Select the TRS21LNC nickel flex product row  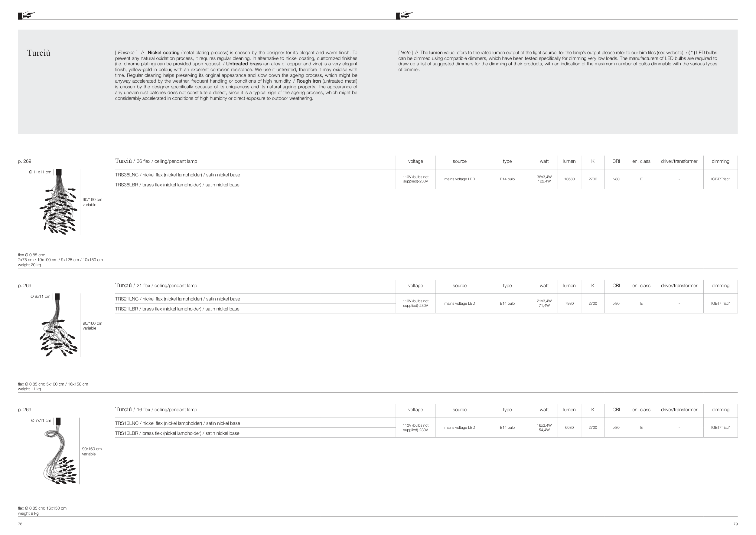coord(178,299)
